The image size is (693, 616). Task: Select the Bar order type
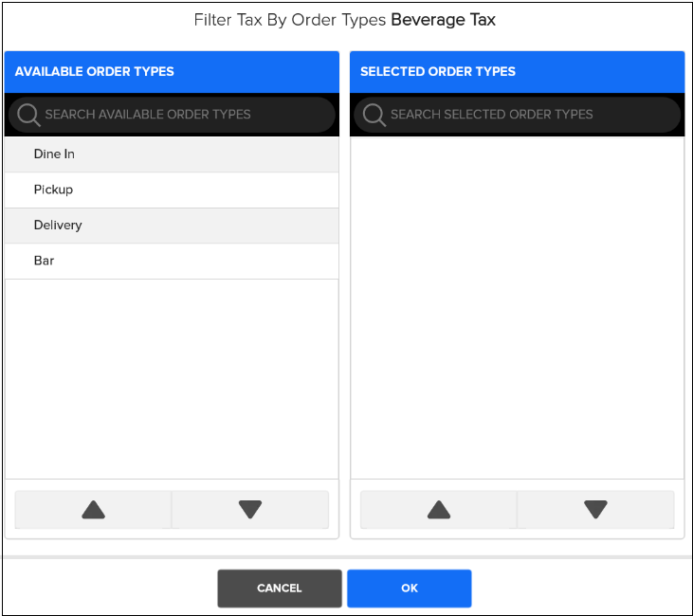[x=45, y=261]
